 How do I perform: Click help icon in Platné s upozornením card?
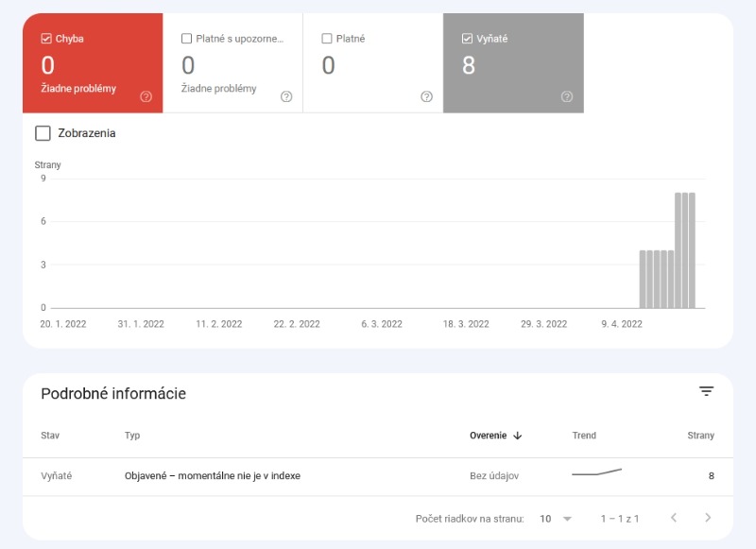286,96
